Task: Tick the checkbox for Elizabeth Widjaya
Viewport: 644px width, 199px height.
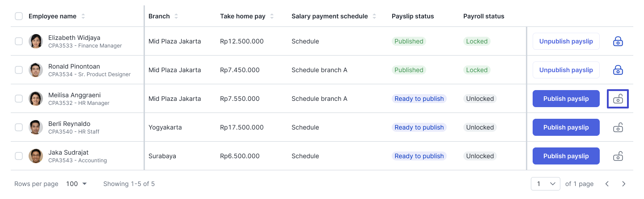Action: (x=19, y=41)
